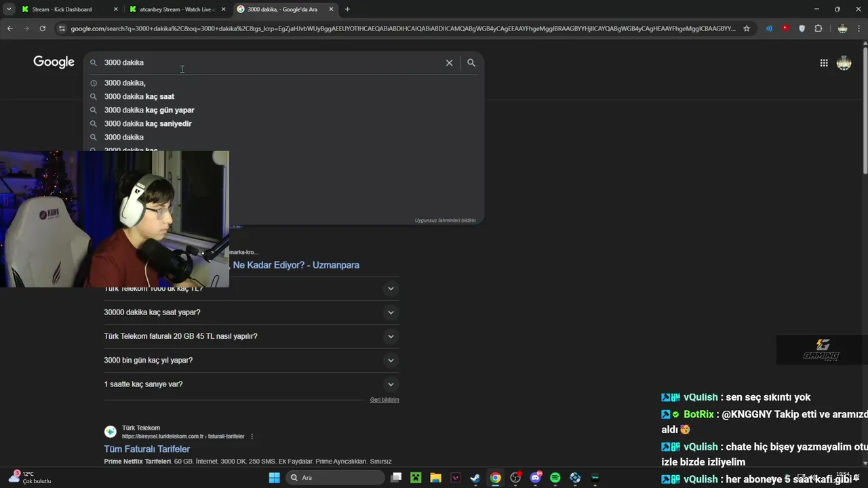
Task: Open the Chrome profile avatar in toolbar
Action: click(842, 28)
